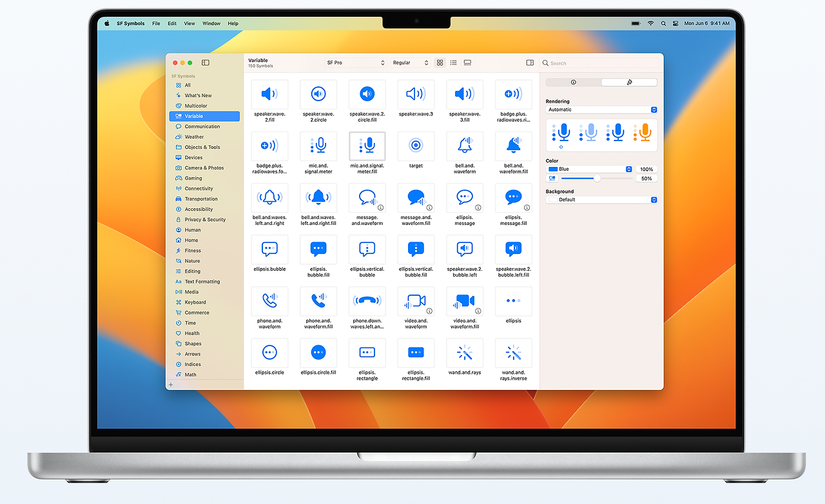Image resolution: width=825 pixels, height=504 pixels.
Task: Switch to the rendering inspector tab
Action: pos(629,82)
